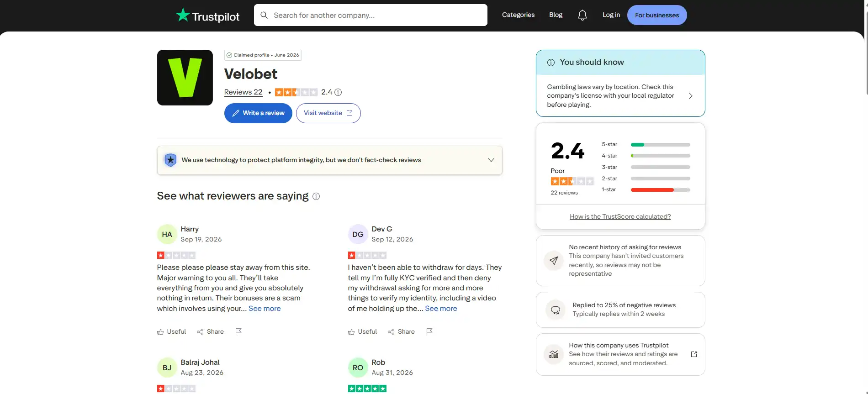Image resolution: width=868 pixels, height=394 pixels.
Task: Expand Dev G's review with See more
Action: pyautogui.click(x=441, y=309)
